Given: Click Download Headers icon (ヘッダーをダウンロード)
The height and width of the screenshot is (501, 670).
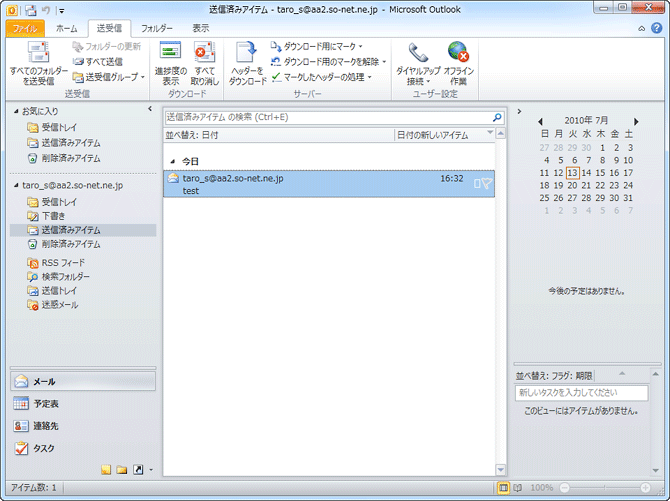Looking at the screenshot, I should pyautogui.click(x=247, y=64).
